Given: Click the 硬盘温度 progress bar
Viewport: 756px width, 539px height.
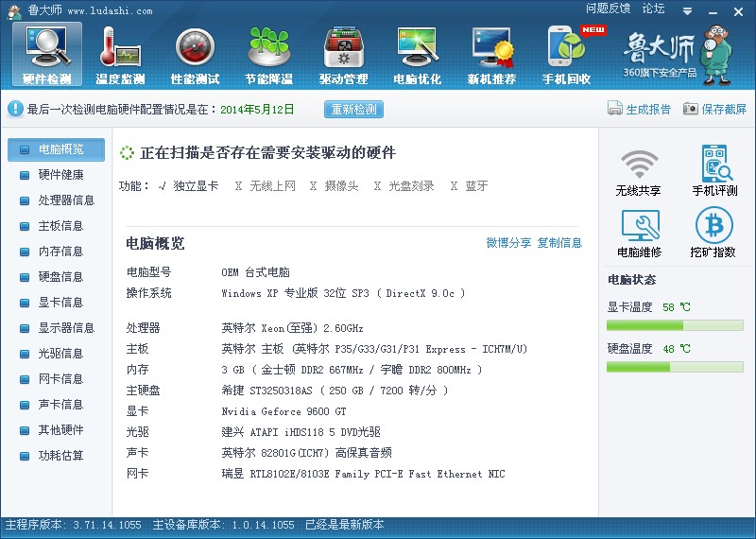Looking at the screenshot, I should [675, 367].
